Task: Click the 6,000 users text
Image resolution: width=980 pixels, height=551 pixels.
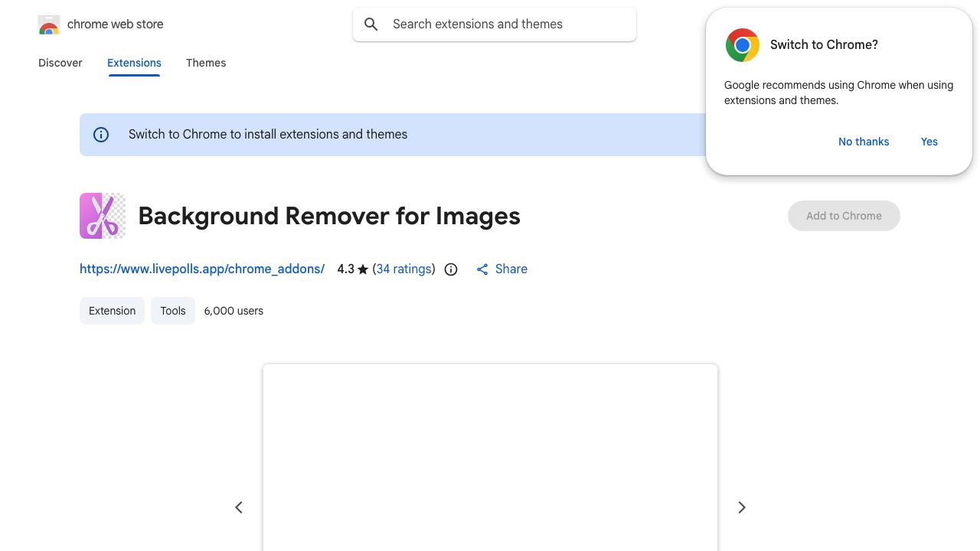Action: (x=234, y=311)
